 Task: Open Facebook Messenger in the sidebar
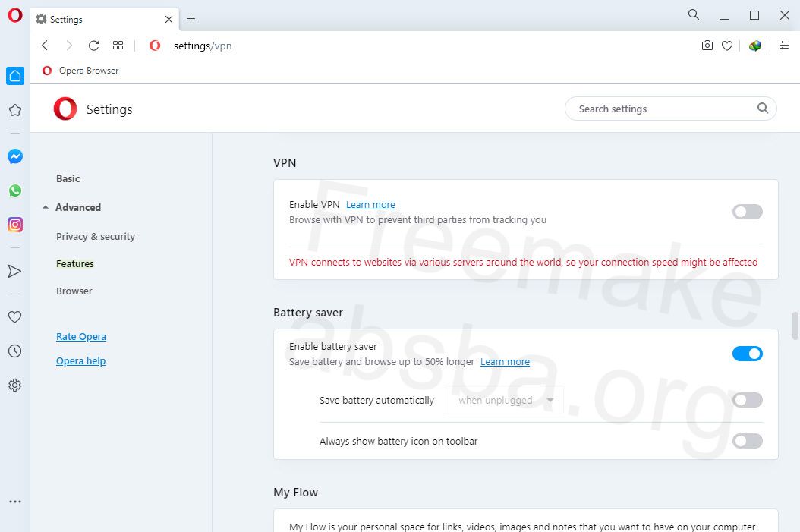(14, 156)
